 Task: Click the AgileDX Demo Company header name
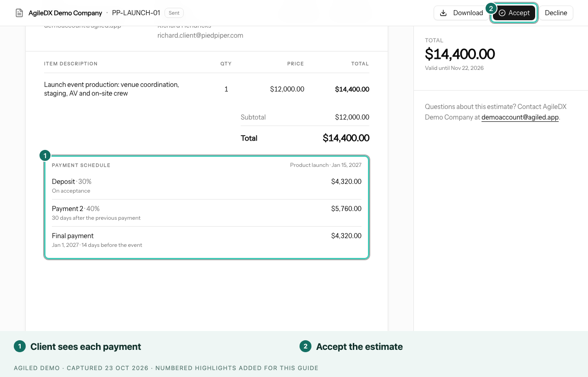pos(65,13)
